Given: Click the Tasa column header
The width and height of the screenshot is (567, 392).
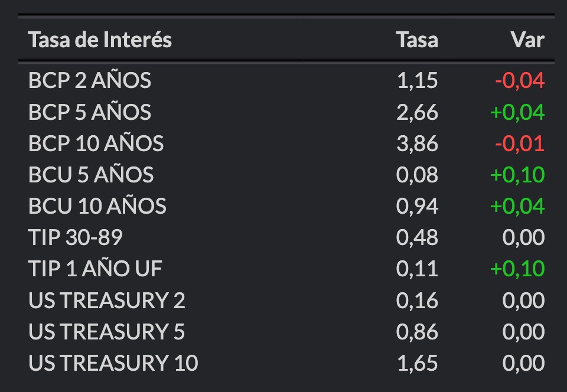Looking at the screenshot, I should 417,40.
